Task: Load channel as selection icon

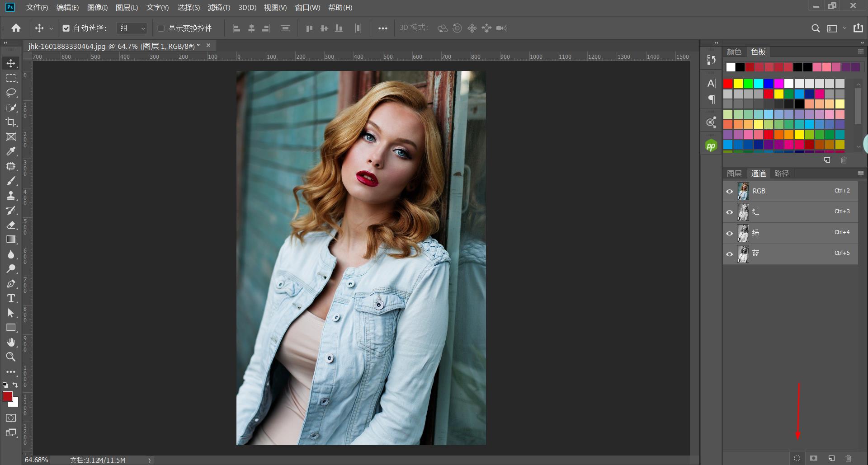Action: coord(797,458)
